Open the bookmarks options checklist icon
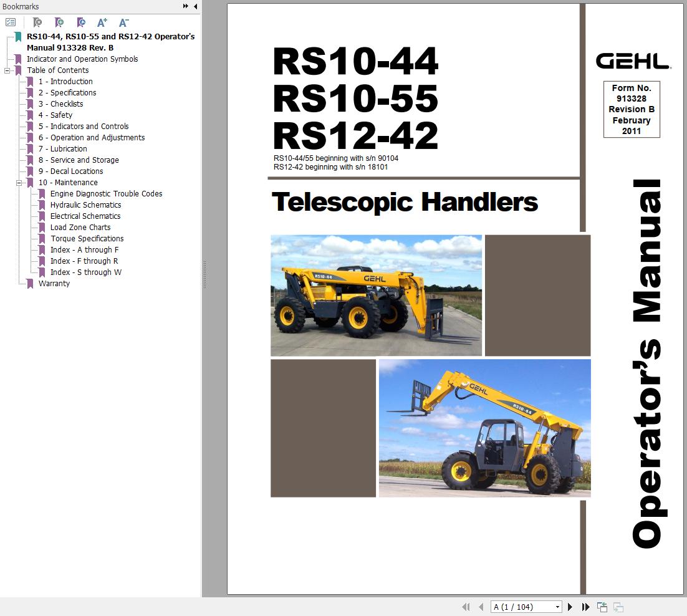The height and width of the screenshot is (616, 687). (11, 22)
